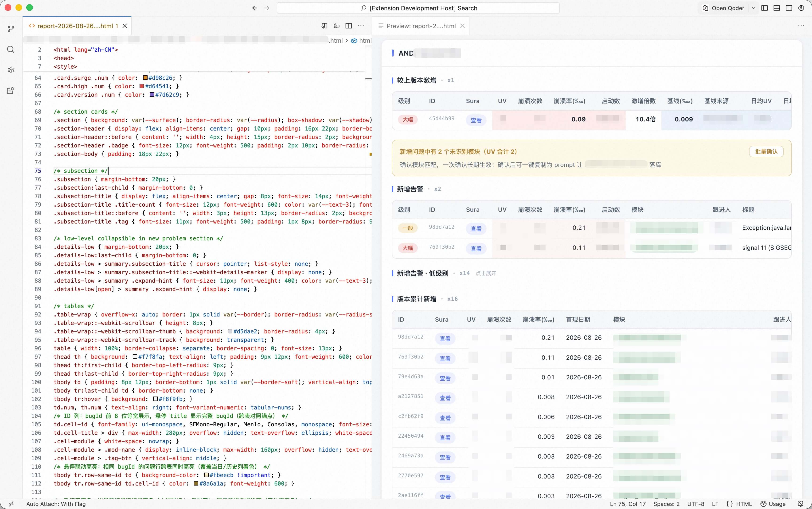Close the report-2026-08-26 html editor tab
The height and width of the screenshot is (509, 812).
pyautogui.click(x=125, y=26)
